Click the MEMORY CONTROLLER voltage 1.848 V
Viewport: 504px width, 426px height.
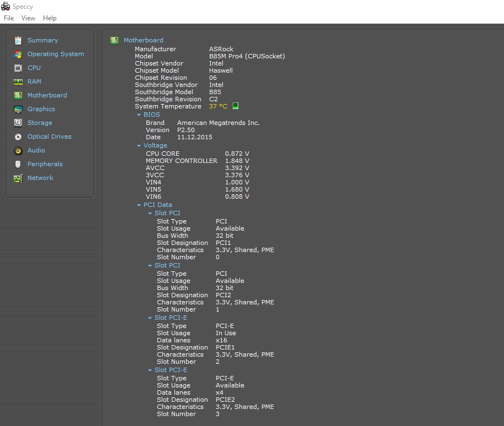point(237,161)
